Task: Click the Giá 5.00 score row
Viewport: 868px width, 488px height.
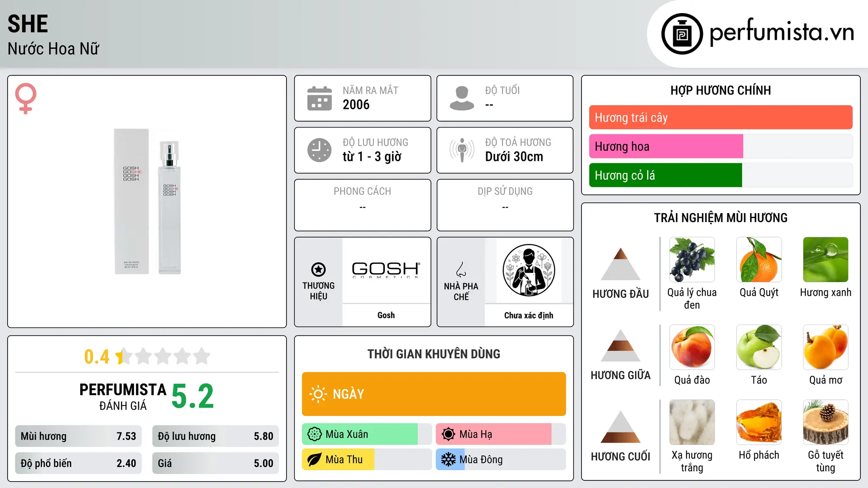Action: (215, 463)
